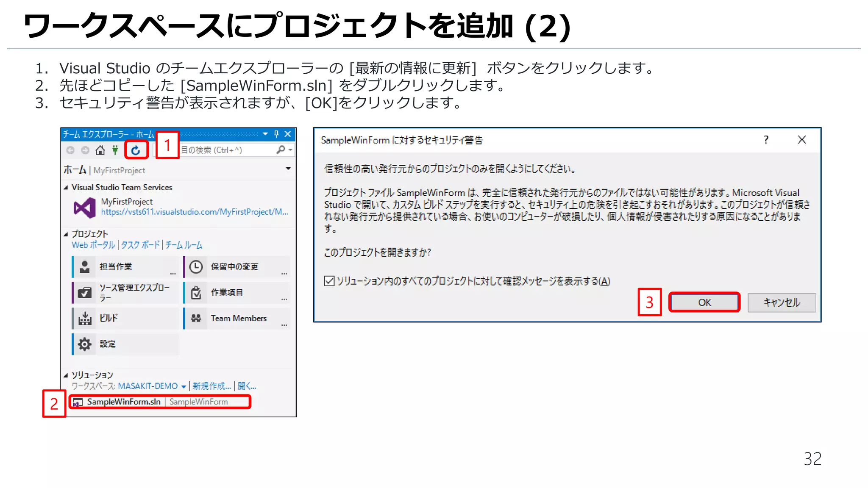Toggle the confirm-all-projects checkbox
The height and width of the screenshot is (488, 868).
click(x=329, y=281)
